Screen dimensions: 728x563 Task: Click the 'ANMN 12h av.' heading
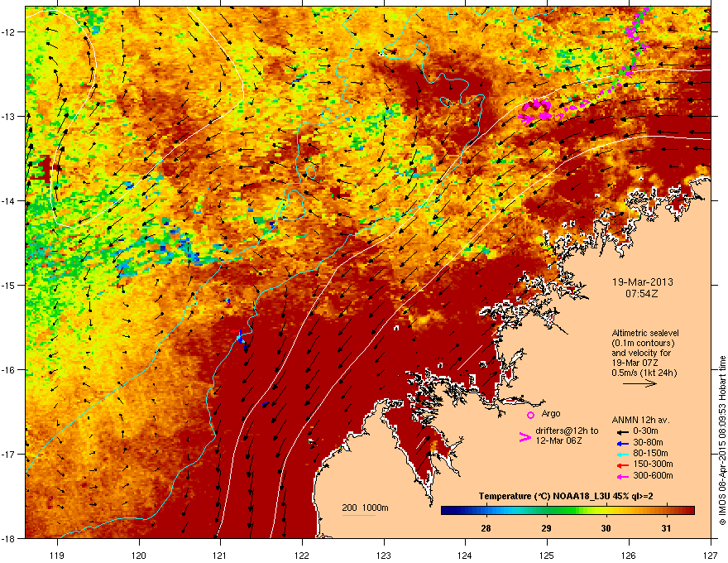(640, 421)
